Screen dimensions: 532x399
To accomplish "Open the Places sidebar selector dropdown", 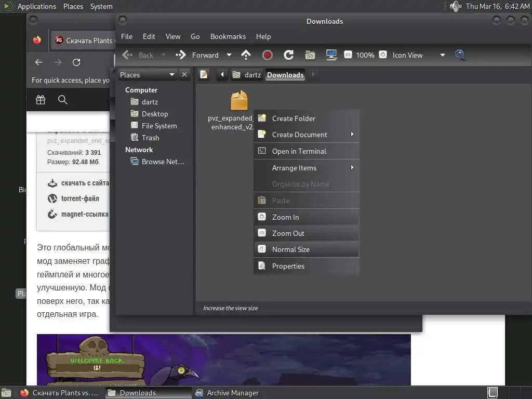I will click(147, 75).
